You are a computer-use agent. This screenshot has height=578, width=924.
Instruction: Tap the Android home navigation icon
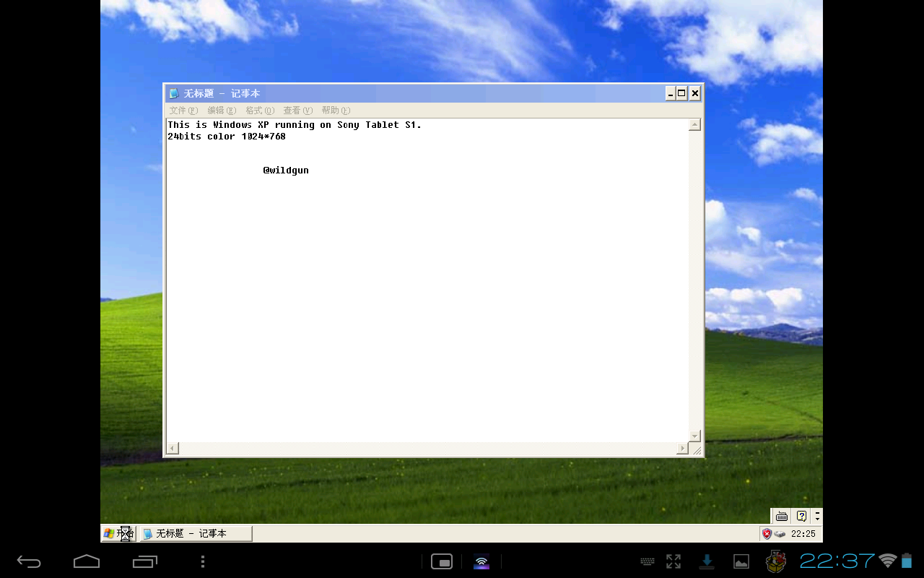(87, 561)
